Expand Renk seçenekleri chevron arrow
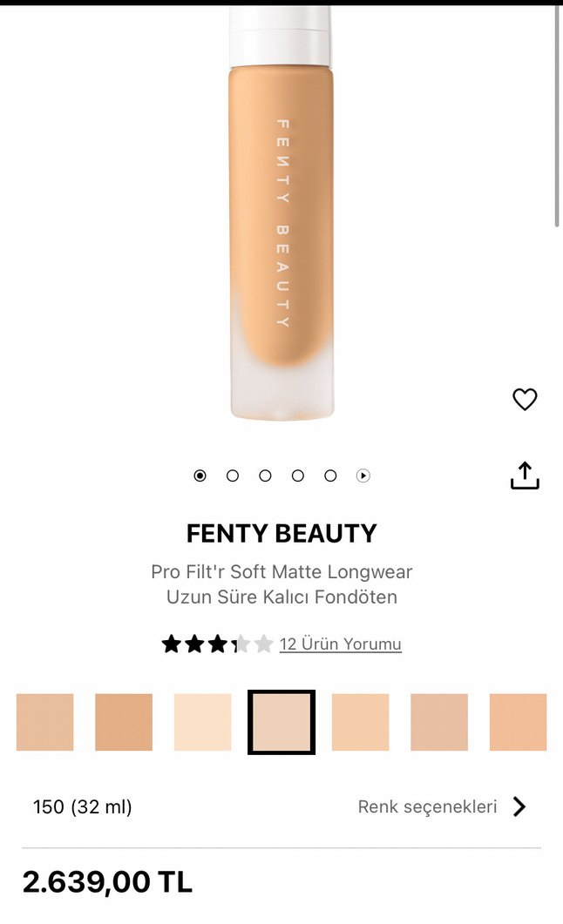The height and width of the screenshot is (924, 563). pos(519,806)
